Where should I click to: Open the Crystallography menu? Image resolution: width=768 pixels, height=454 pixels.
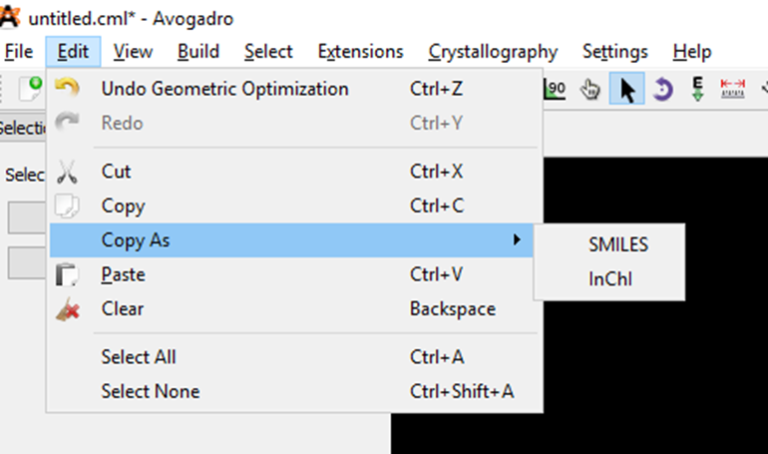[493, 51]
